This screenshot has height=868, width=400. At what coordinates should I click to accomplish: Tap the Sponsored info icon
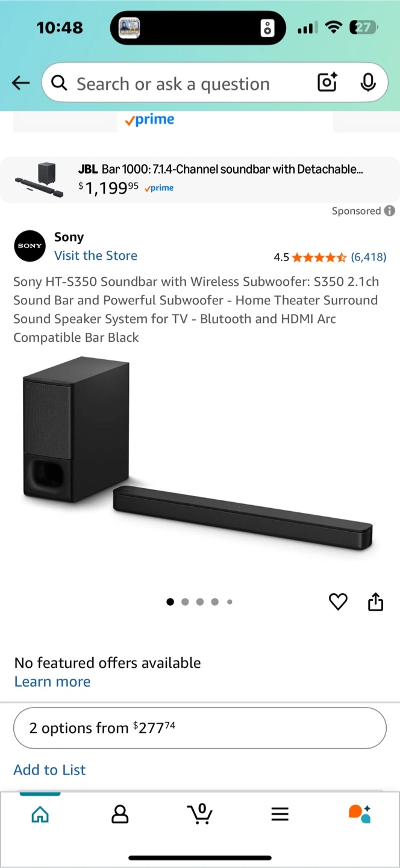(x=390, y=211)
